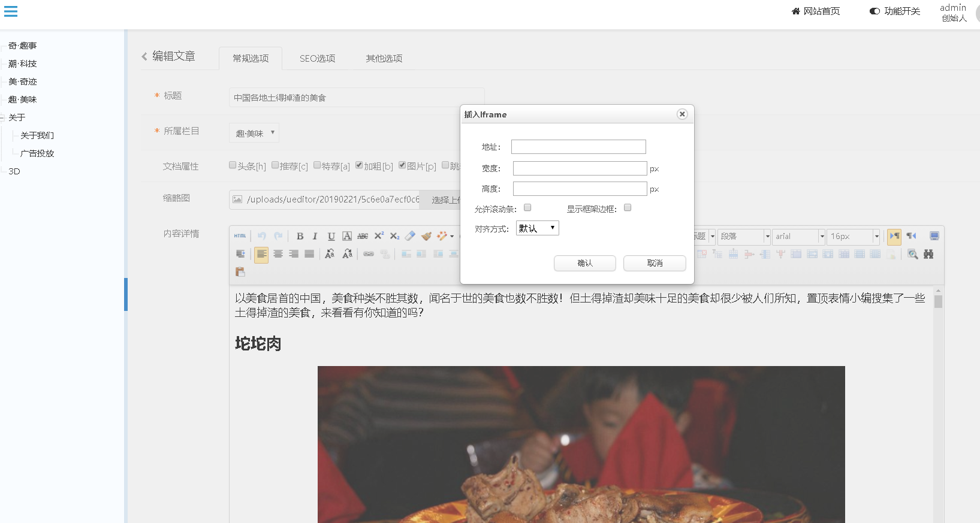Check the 头条[h] attribute
Screen dimensions: 980x523
click(x=233, y=165)
